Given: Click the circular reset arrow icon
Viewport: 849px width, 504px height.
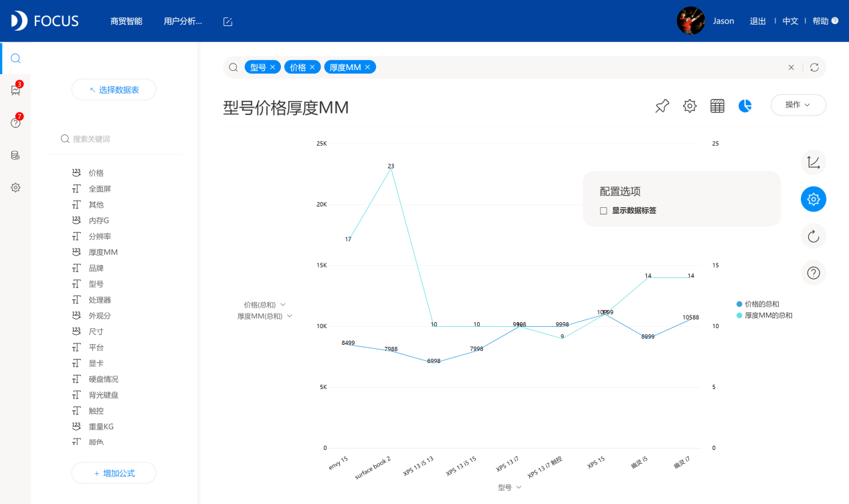Looking at the screenshot, I should tap(813, 236).
